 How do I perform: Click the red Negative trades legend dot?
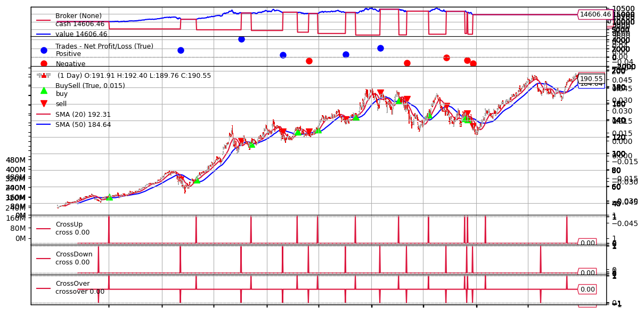pos(44,63)
